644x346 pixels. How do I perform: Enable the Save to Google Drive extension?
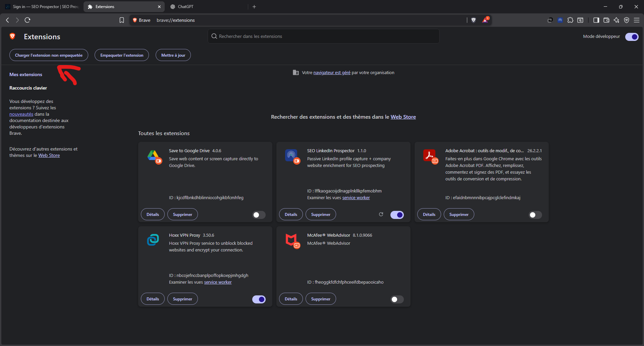point(259,215)
